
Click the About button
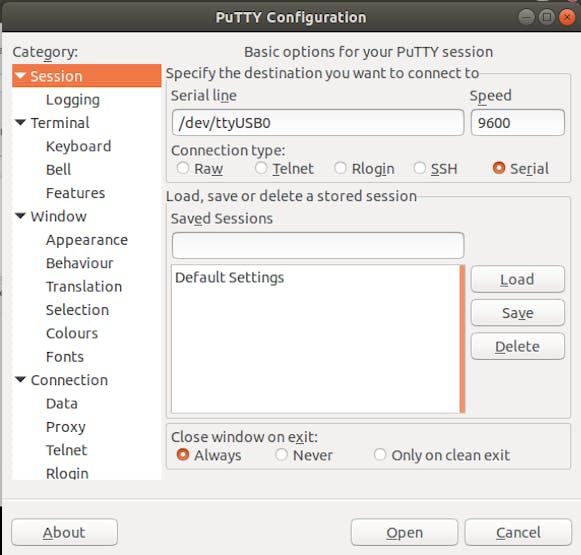tap(64, 532)
